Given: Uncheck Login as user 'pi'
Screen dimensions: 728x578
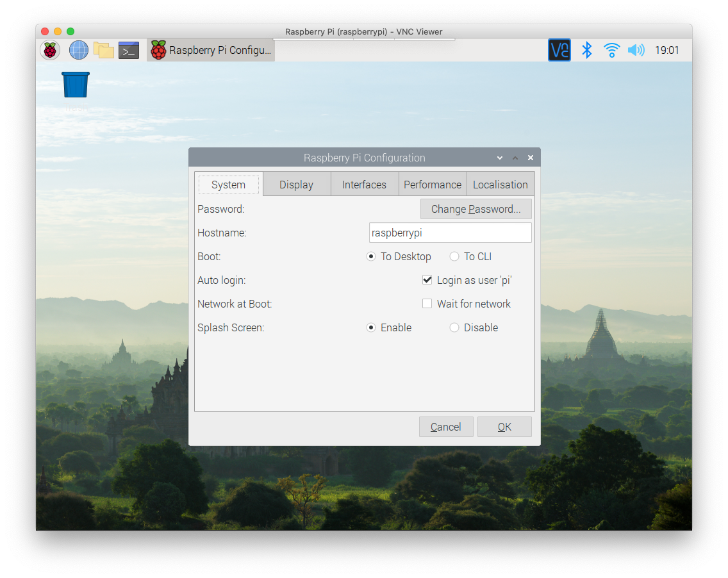Looking at the screenshot, I should pyautogui.click(x=427, y=279).
